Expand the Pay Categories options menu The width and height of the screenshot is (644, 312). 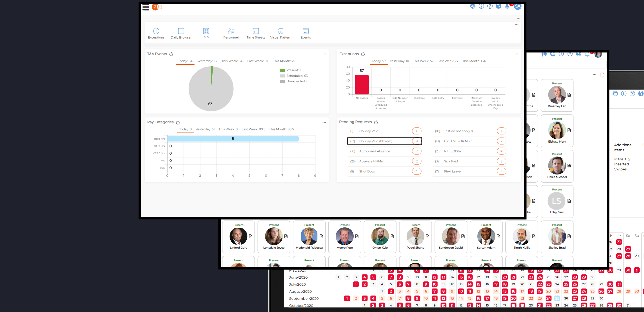pyautogui.click(x=324, y=122)
